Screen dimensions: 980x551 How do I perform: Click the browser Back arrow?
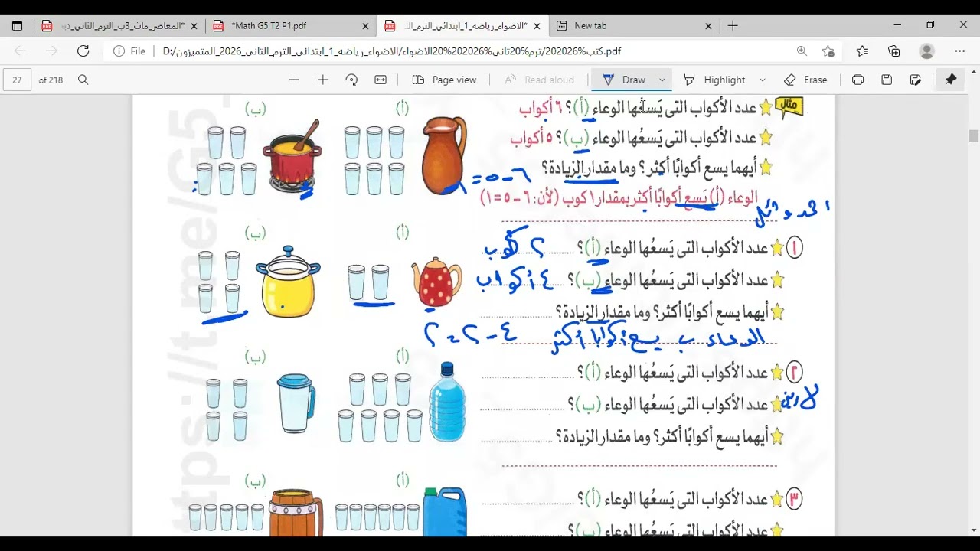click(20, 51)
